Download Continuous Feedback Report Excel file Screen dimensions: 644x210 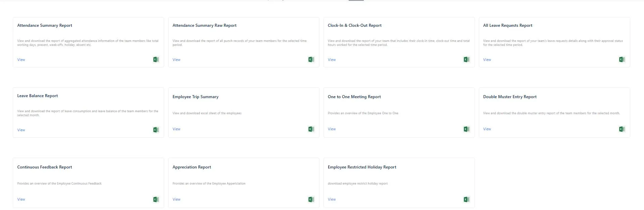coord(156,199)
